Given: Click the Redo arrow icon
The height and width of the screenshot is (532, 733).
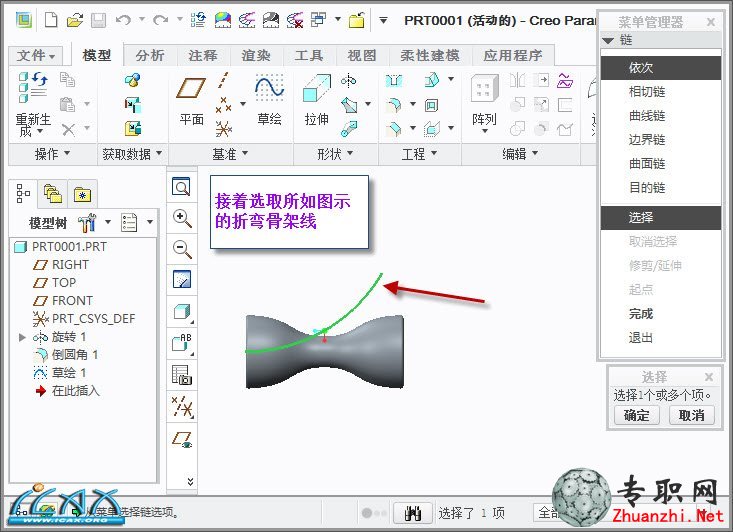Looking at the screenshot, I should pyautogui.click(x=160, y=20).
